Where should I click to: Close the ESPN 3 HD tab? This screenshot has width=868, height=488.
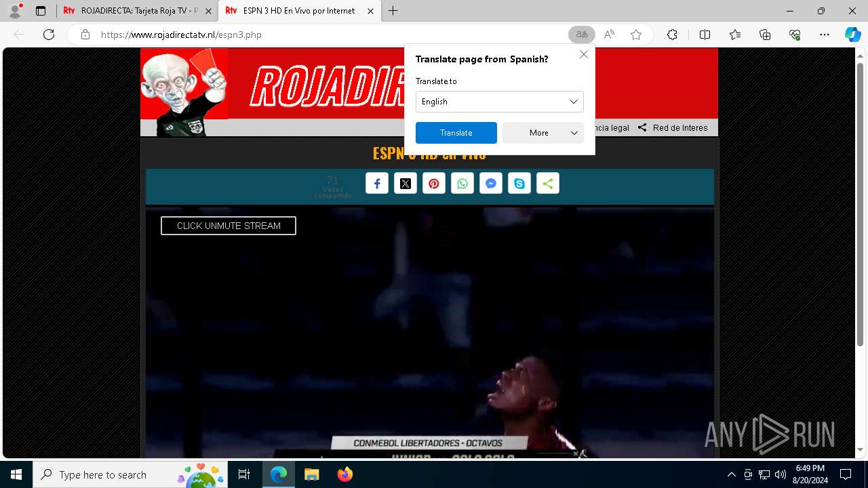[x=370, y=11]
